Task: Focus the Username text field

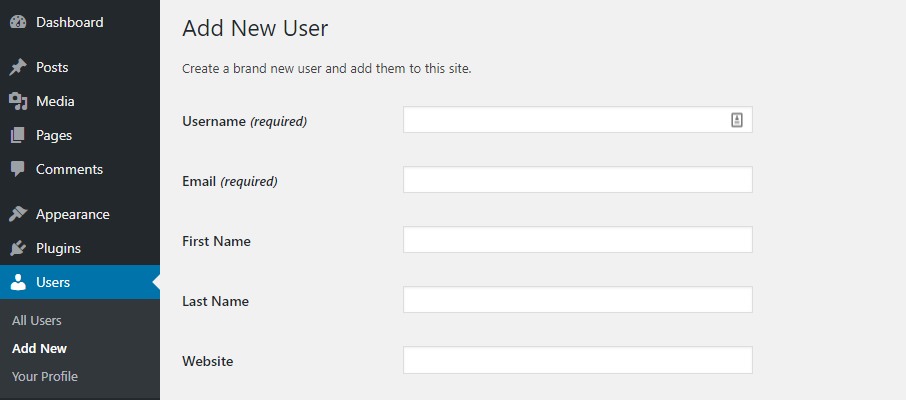Action: (578, 120)
